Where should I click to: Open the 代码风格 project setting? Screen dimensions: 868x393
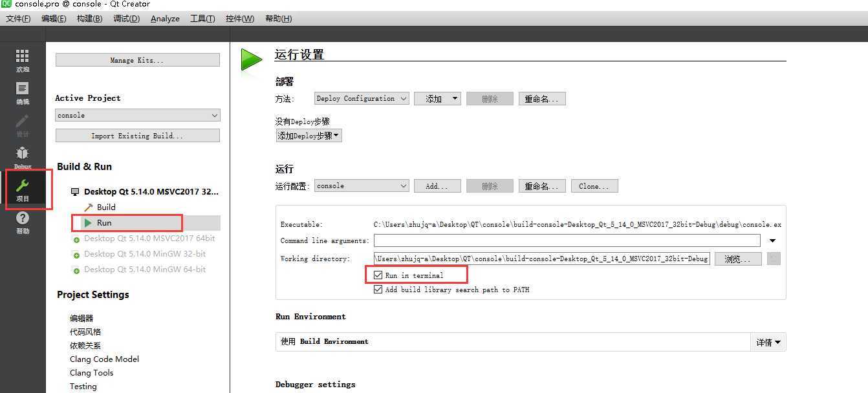pyautogui.click(x=85, y=332)
